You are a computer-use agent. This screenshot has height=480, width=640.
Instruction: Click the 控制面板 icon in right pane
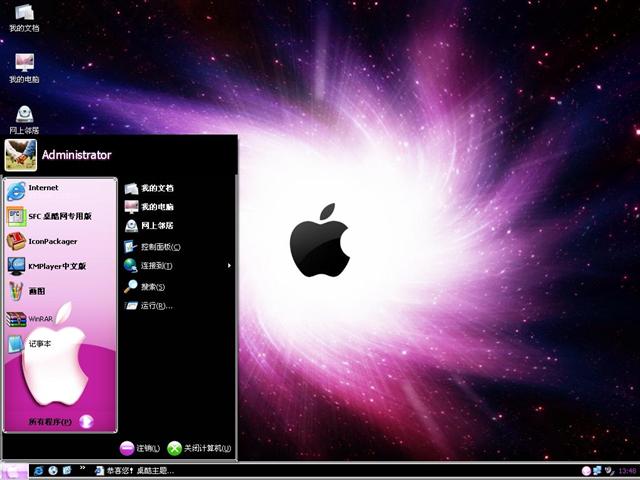(x=131, y=247)
